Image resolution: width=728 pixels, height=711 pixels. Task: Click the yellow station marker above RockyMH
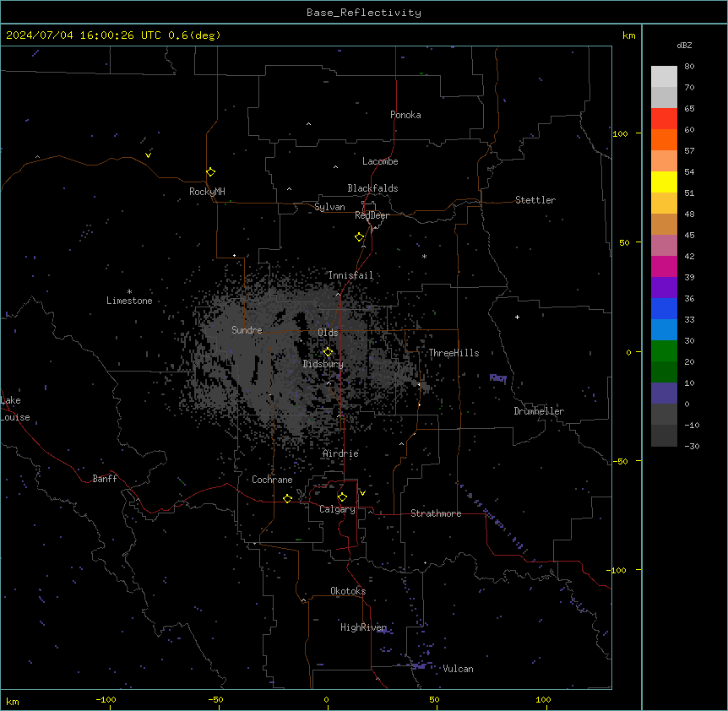coord(211,172)
